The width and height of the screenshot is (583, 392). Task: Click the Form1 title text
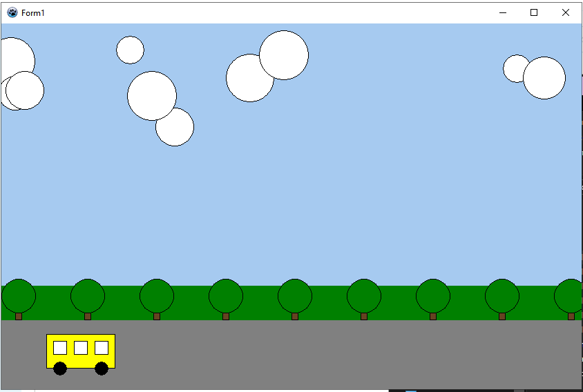pos(33,13)
